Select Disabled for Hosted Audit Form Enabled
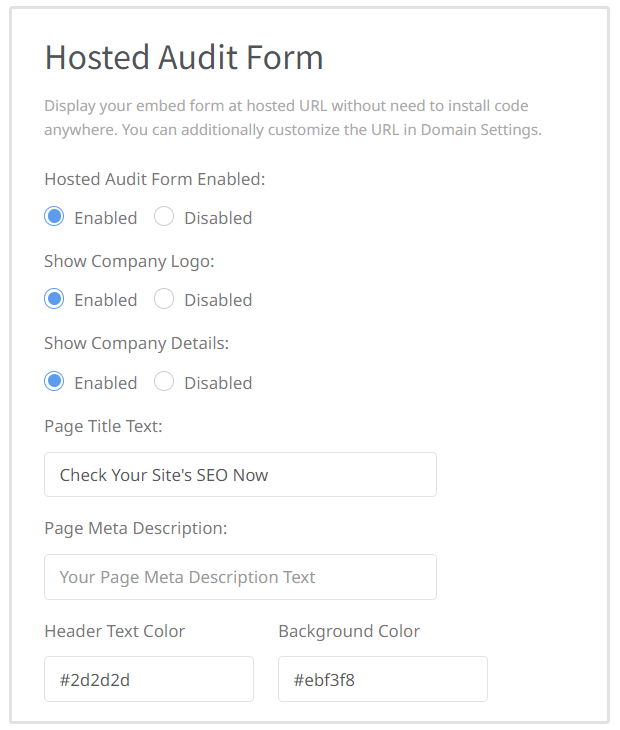 coord(164,217)
